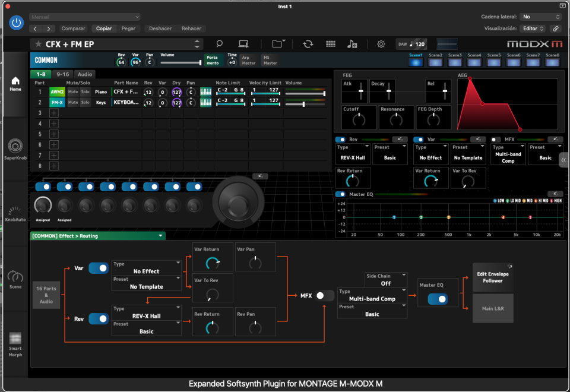Open the Cadena lateral dropdown
Viewport: 570px width, 392px height.
point(541,17)
